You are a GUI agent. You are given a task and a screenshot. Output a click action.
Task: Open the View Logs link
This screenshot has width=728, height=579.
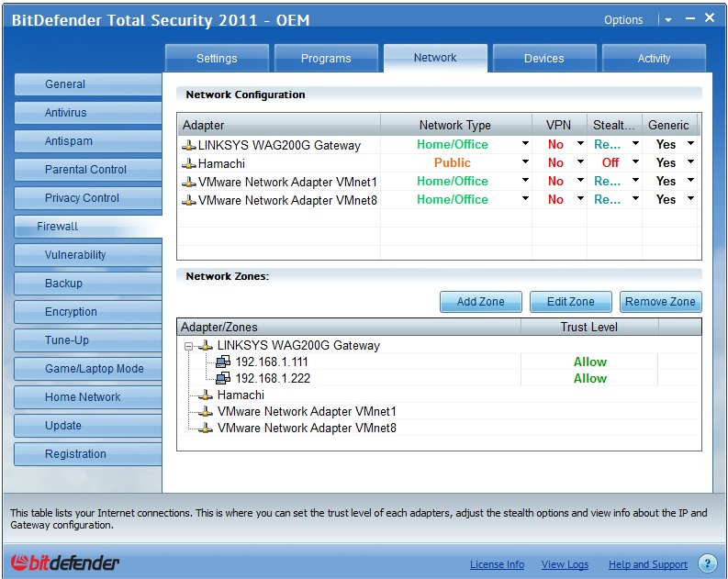(565, 564)
